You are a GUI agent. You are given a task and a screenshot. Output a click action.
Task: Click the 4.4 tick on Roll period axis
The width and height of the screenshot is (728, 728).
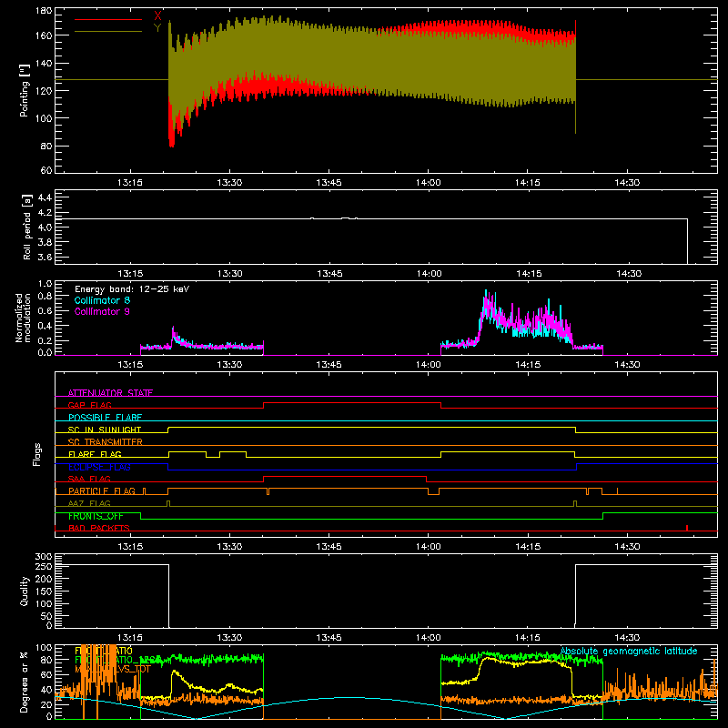point(45,197)
